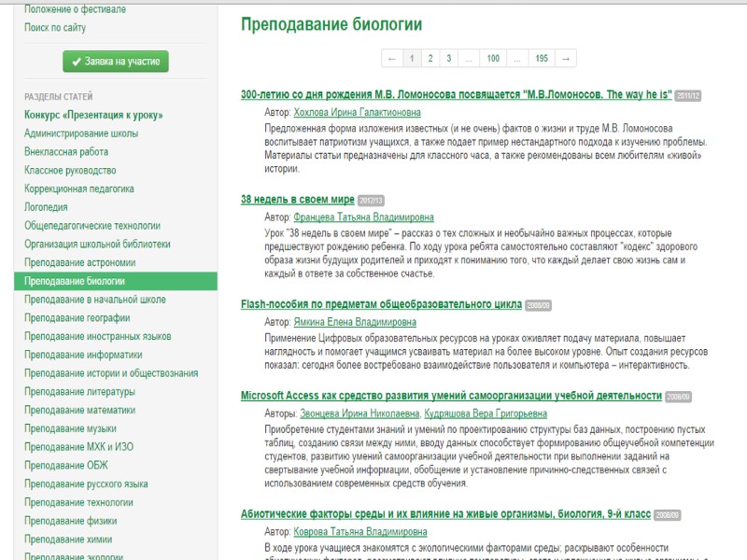Open 'Преподавание информатики' section
The image size is (747, 560).
click(x=83, y=355)
